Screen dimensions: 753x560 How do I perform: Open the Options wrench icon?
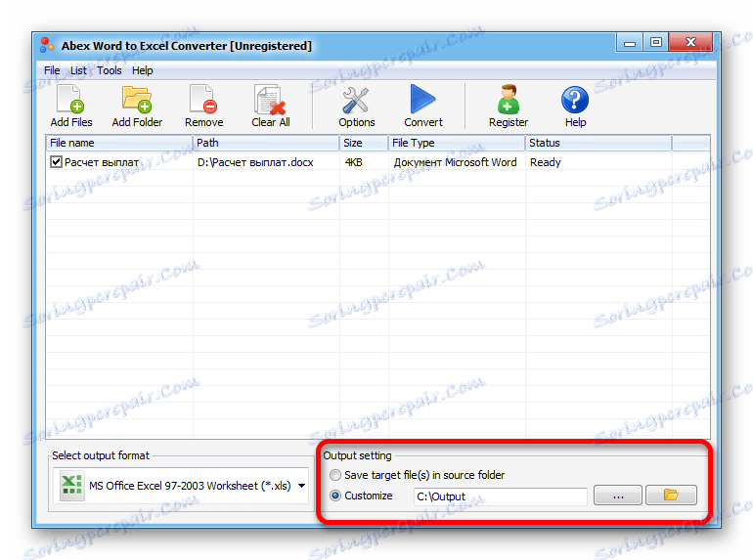pos(356,100)
